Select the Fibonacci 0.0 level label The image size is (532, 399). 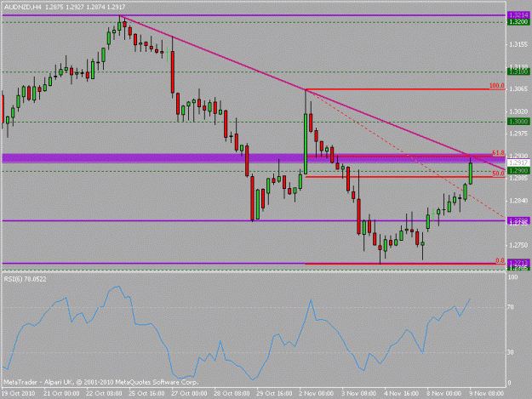[501, 260]
